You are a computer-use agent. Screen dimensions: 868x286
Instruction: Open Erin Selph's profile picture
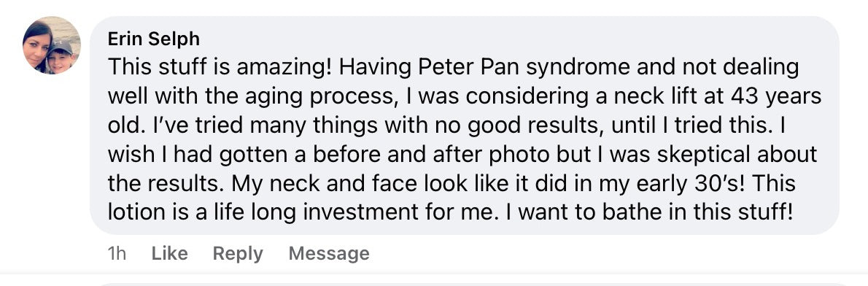pyautogui.click(x=52, y=45)
